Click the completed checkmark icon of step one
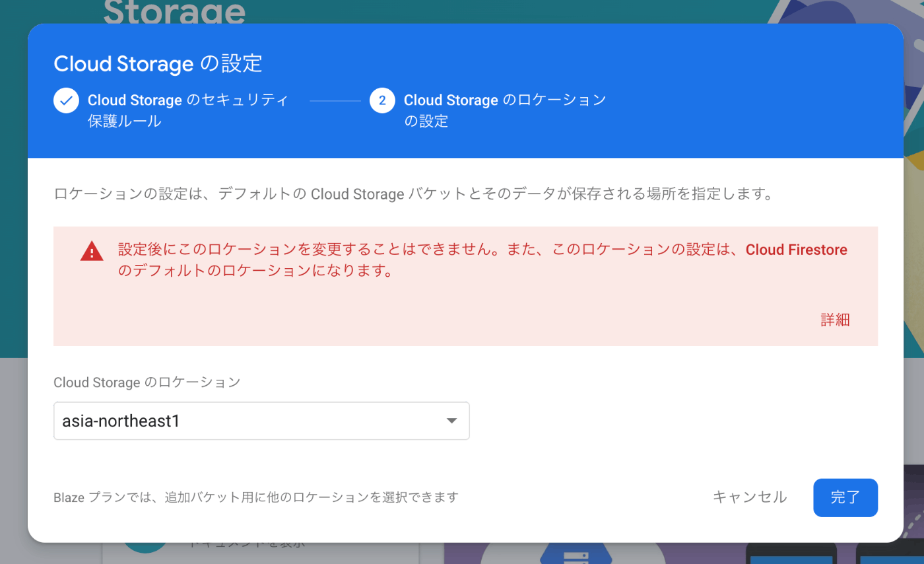Image resolution: width=924 pixels, height=564 pixels. coord(66,100)
